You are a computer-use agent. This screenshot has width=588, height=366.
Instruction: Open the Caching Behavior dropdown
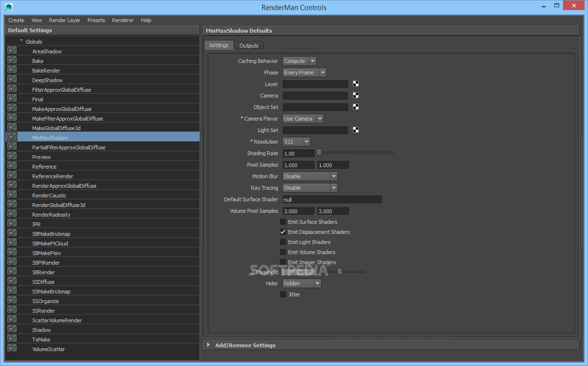299,61
